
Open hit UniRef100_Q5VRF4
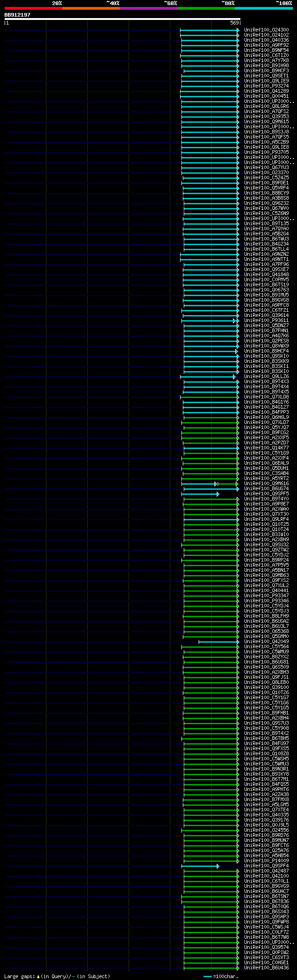tap(266, 188)
